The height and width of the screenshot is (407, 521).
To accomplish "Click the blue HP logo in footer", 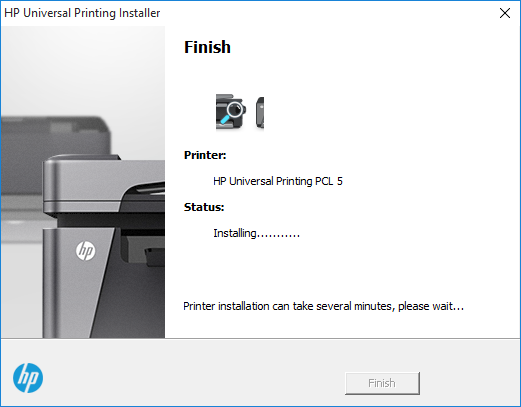I will click(28, 378).
